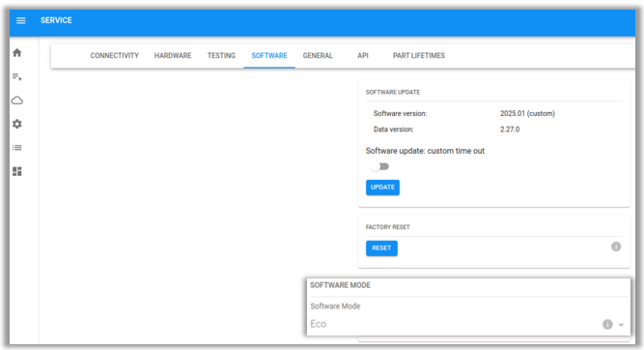Switch to the Hardware tab
Screen dimensions: 644x350
[173, 55]
